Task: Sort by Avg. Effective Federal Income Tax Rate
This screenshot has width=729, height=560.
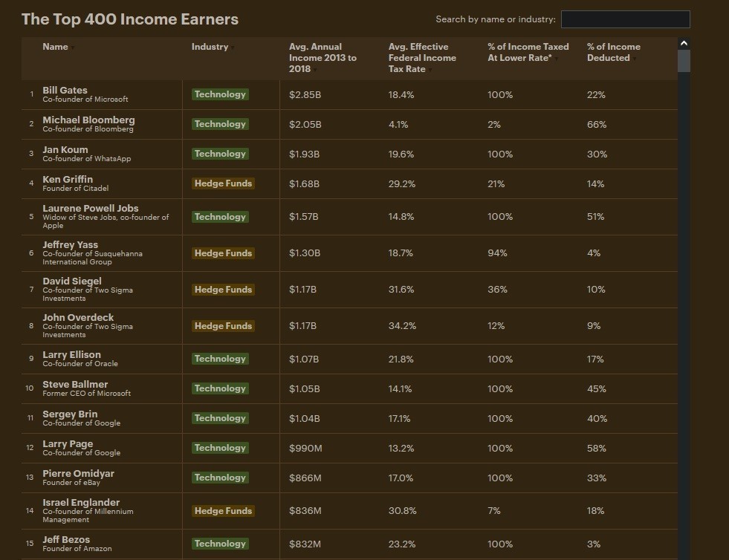Action: click(x=422, y=58)
